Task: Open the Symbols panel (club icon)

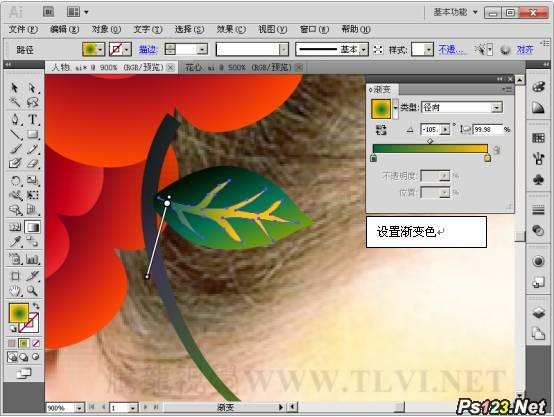Action: [538, 180]
